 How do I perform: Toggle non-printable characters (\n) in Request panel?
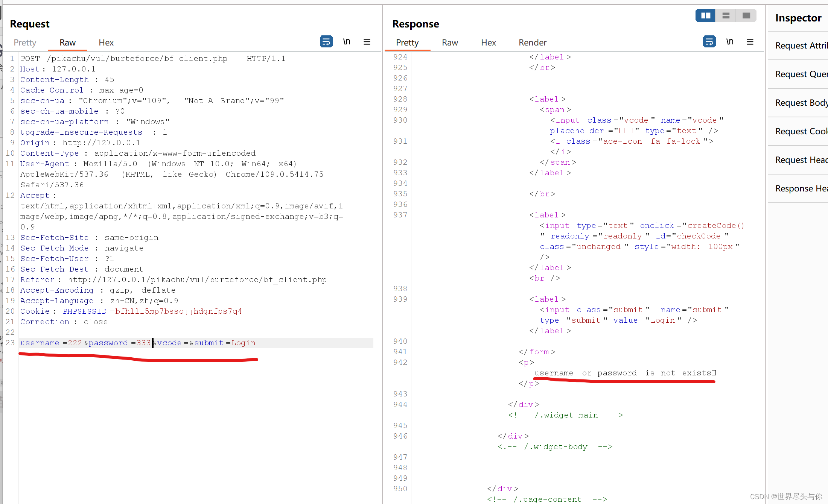(347, 41)
